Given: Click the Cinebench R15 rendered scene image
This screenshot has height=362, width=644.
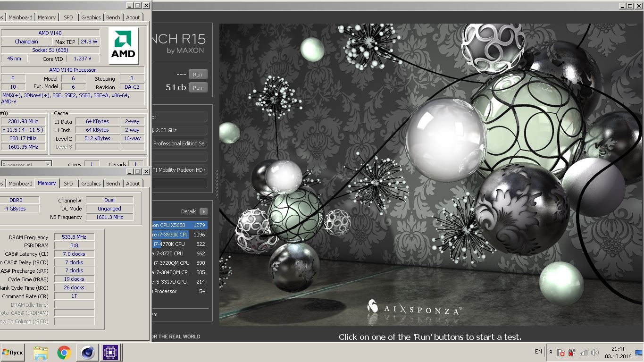Looking at the screenshot, I should tap(431, 175).
